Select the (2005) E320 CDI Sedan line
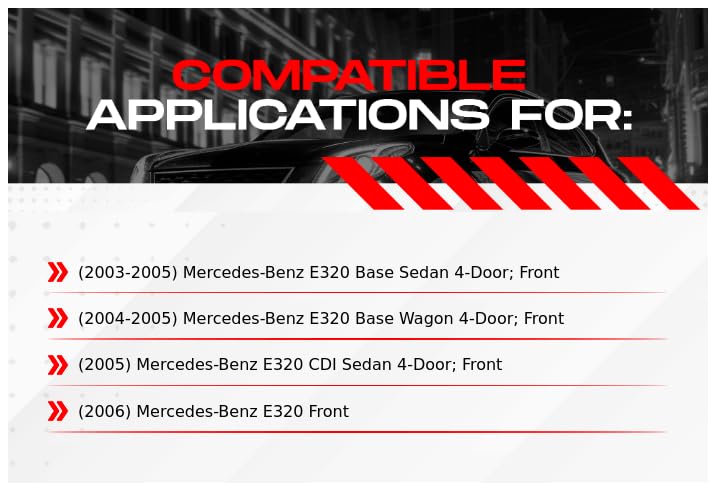Screen dimensions: 715x491 290,365
